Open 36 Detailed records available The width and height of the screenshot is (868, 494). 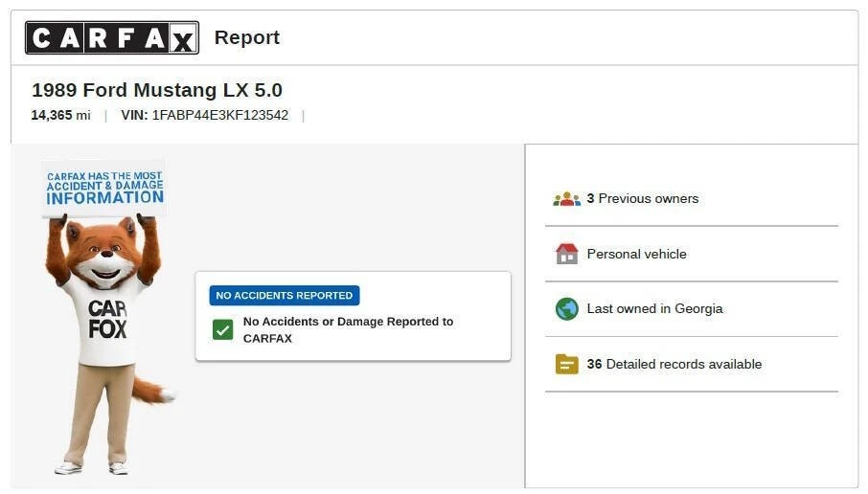(x=674, y=364)
